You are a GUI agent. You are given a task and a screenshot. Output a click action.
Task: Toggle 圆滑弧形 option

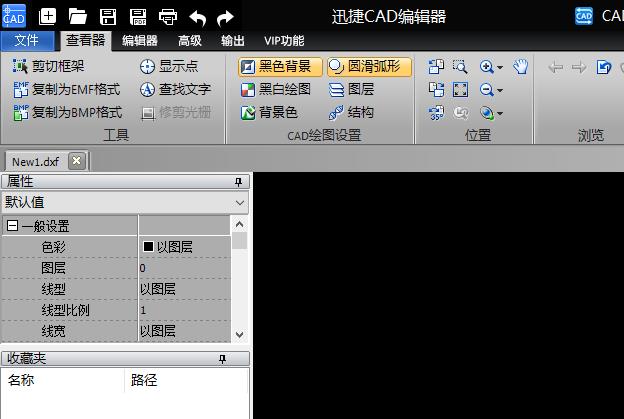369,66
